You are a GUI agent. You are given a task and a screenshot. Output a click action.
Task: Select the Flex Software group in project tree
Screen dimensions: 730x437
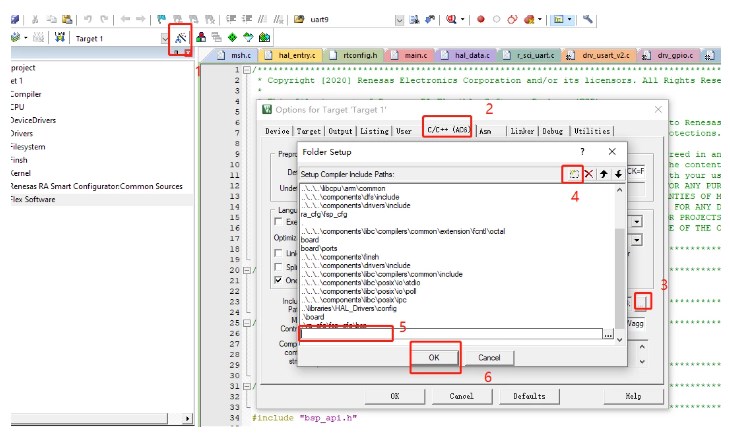click(x=33, y=199)
